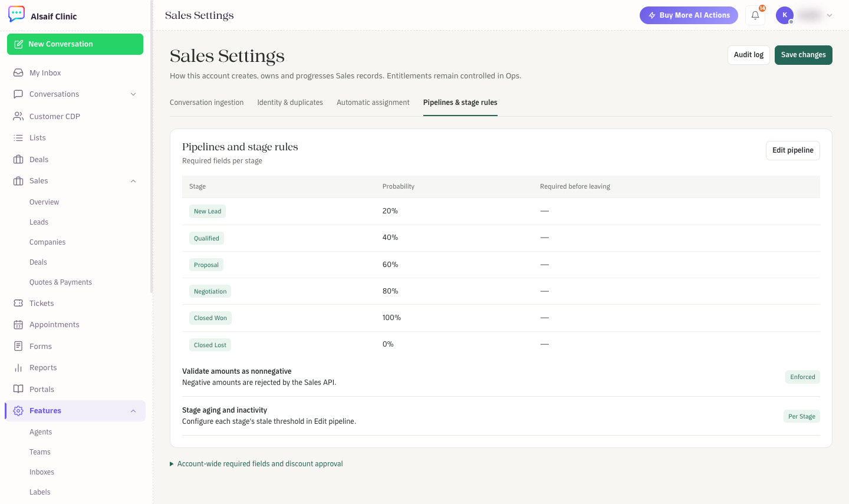Screen dimensions: 849x504
Task: Click the New Lead stage badge
Action: pyautogui.click(x=208, y=211)
